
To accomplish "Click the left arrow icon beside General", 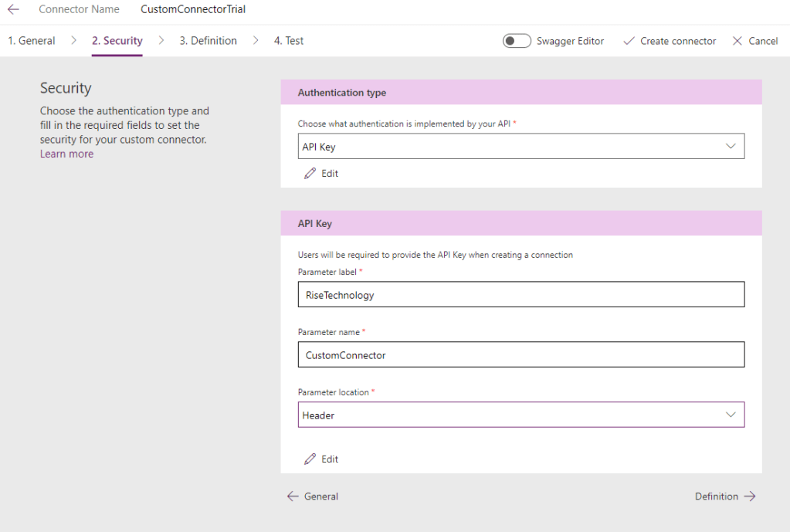I will pos(293,496).
